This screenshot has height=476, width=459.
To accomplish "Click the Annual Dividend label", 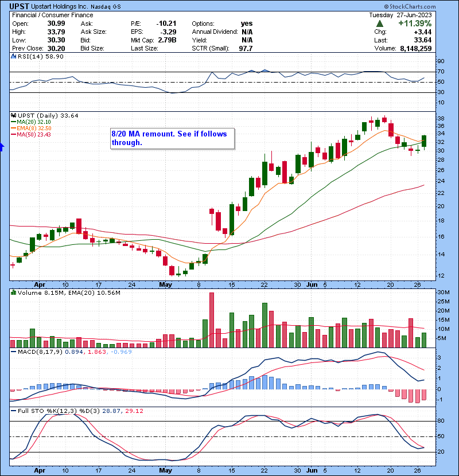I will tap(215, 32).
